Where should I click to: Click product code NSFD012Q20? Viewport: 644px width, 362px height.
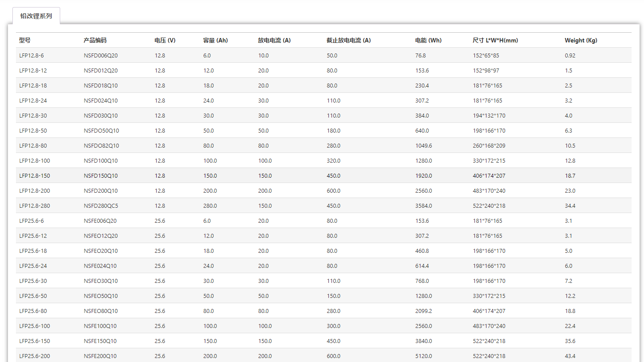(100, 70)
